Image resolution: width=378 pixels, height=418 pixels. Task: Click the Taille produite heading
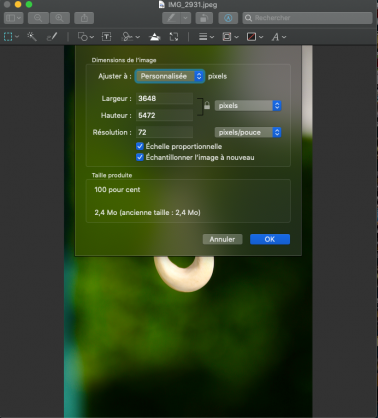coord(112,175)
